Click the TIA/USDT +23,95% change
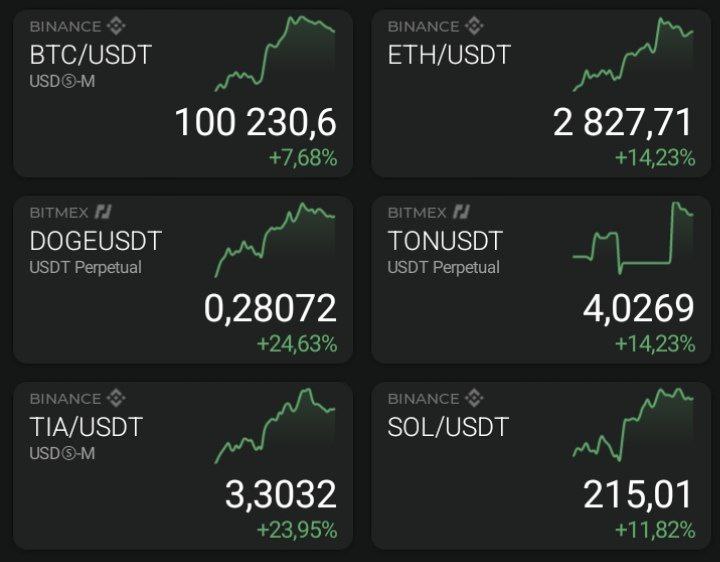 297,530
